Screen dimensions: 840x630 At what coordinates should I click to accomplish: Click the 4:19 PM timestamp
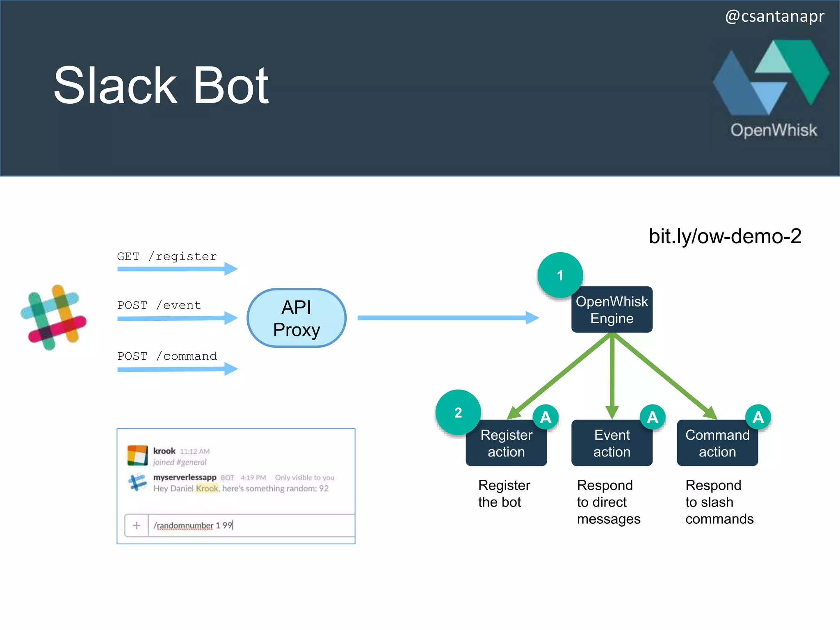click(x=253, y=478)
